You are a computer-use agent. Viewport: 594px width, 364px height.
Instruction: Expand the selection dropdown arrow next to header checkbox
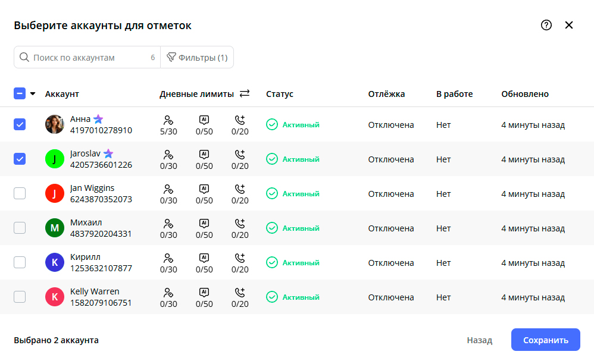pos(33,93)
